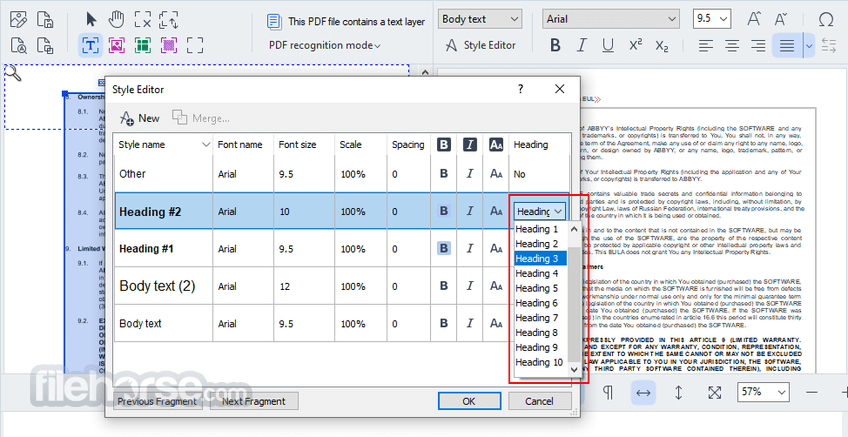
Task: Click the fit to page icon
Action: click(x=714, y=392)
